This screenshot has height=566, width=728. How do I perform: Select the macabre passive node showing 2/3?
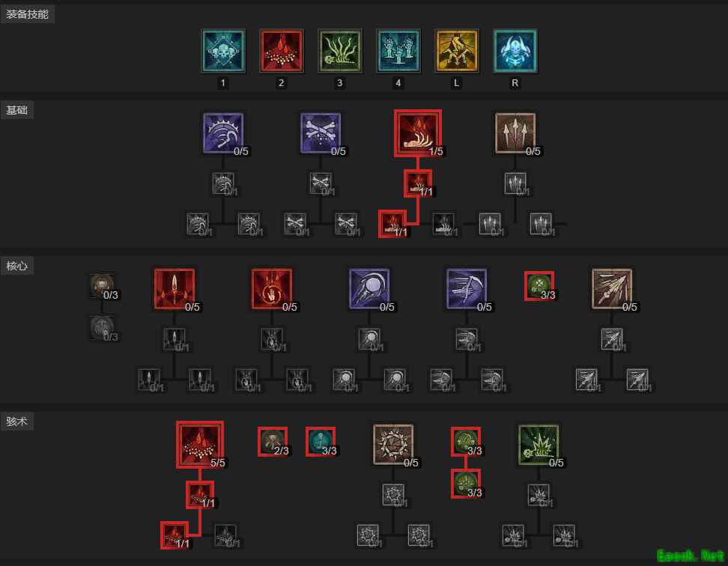tap(273, 442)
